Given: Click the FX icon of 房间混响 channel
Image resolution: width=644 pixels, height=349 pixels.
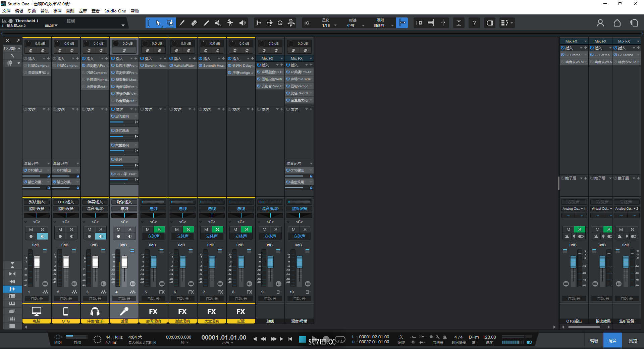Looking at the screenshot, I should pyautogui.click(x=153, y=311).
